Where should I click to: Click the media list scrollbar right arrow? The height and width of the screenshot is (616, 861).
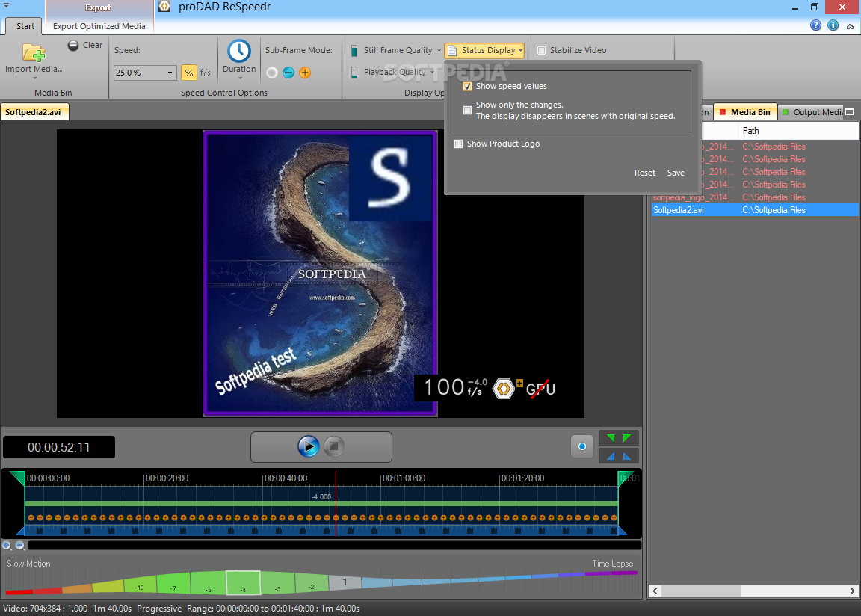coord(852,591)
